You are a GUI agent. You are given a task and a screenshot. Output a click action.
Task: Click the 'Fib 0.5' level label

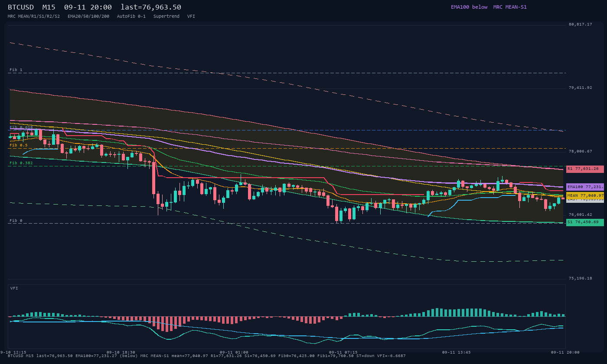[x=19, y=145]
